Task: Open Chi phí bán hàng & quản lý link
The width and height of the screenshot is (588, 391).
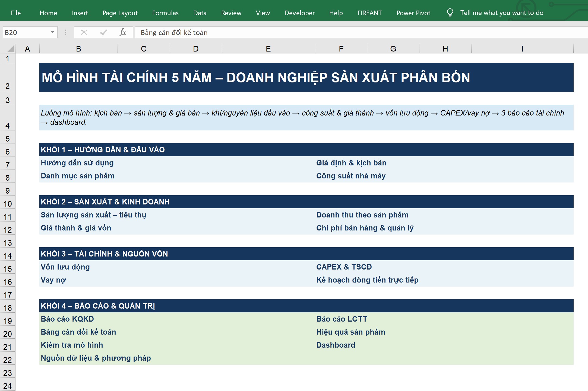Action: [365, 228]
